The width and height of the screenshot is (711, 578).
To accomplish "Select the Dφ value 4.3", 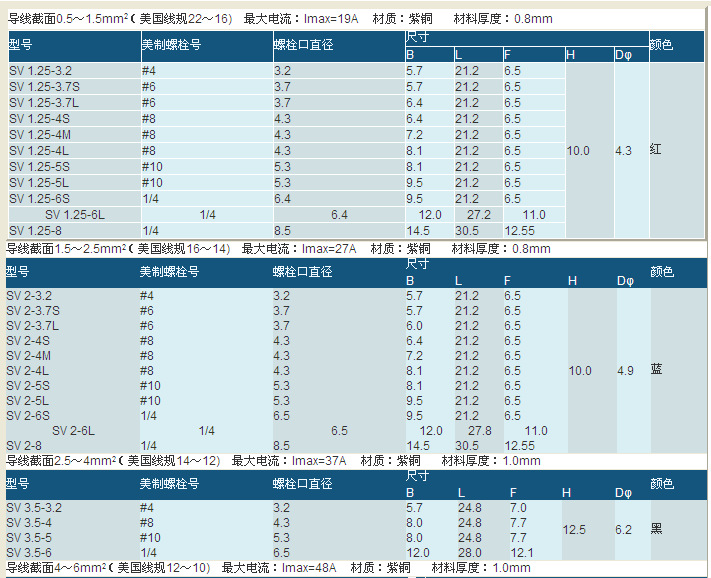I will 624,151.
